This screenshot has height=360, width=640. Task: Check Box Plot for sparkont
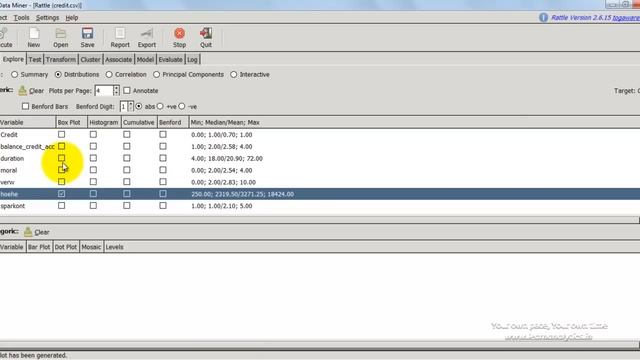pyautogui.click(x=61, y=206)
